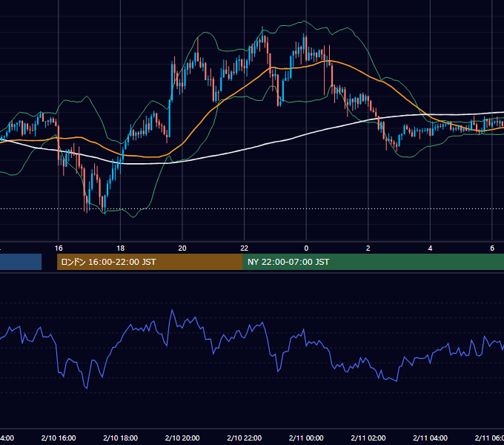
Task: Select the NY 22:00-07:00 JST session bar
Action: (373, 262)
